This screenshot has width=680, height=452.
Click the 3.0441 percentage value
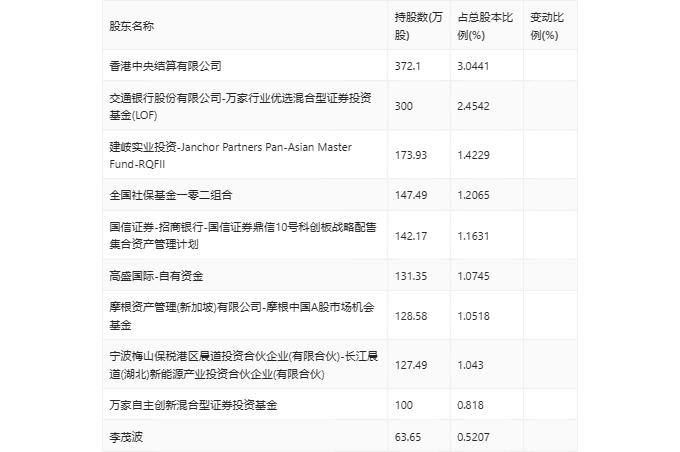[473, 66]
